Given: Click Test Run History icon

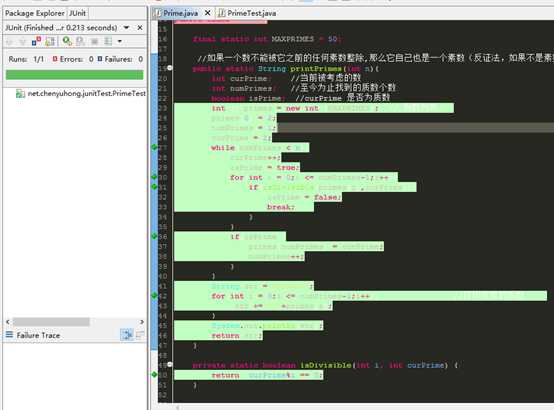Looking at the screenshot, I should (108, 41).
